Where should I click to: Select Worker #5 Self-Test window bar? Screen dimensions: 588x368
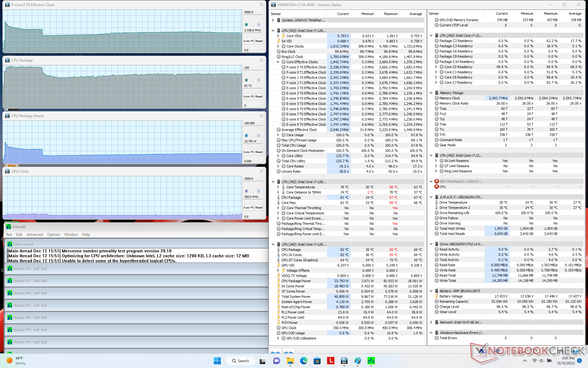coord(137,305)
